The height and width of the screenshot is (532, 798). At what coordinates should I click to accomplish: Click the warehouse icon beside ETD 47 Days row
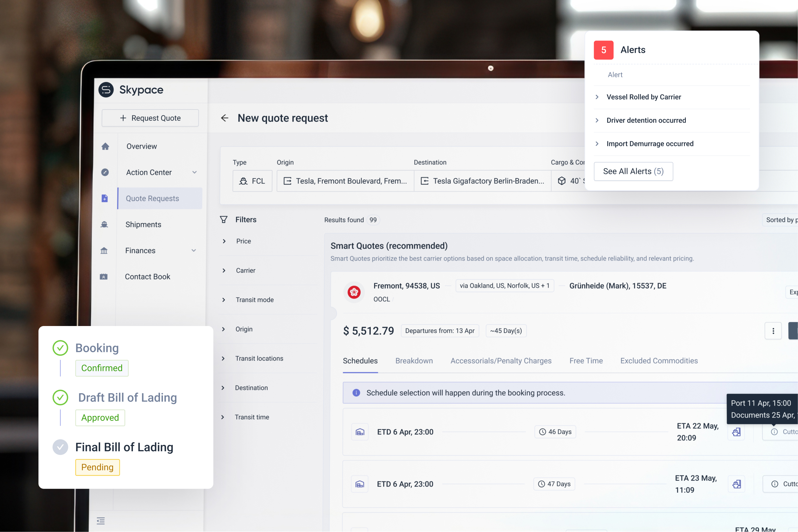(x=359, y=484)
